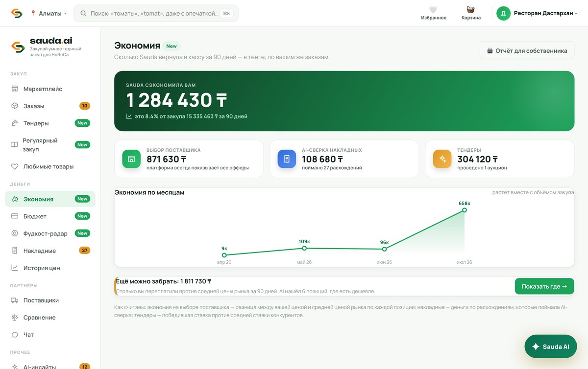This screenshot has width=588, height=369.
Task: Open Поставщики page
Action: point(50,300)
